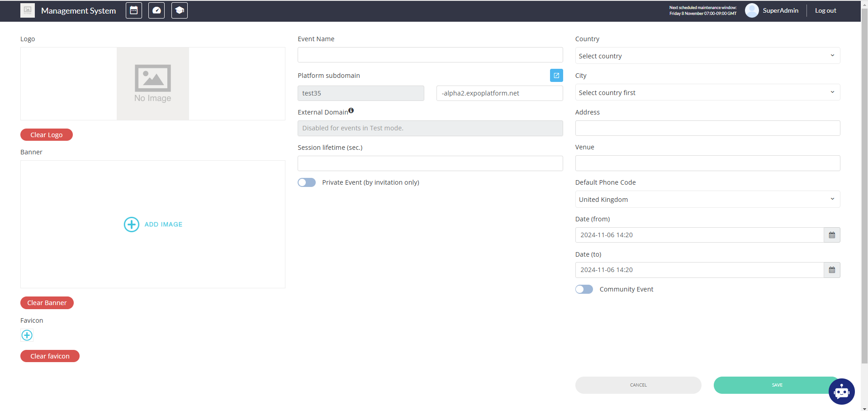Screen dimensions: 868x411
Task: Open the Date (to) calendar picker
Action: point(831,270)
